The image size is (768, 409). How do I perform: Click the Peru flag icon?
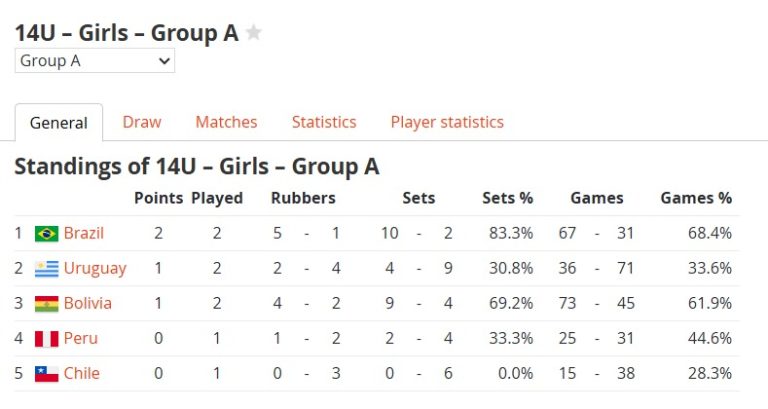[x=46, y=338]
